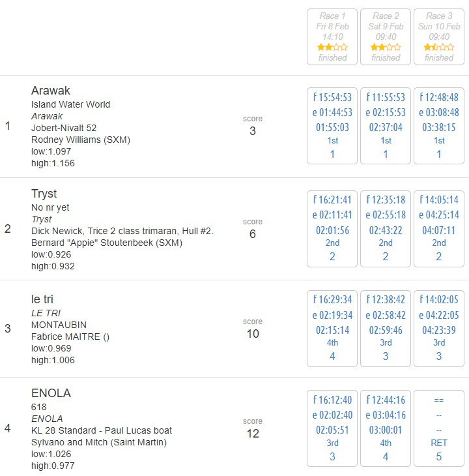469x476 pixels.
Task: Click the ENOLA boat name
Action: (51, 393)
